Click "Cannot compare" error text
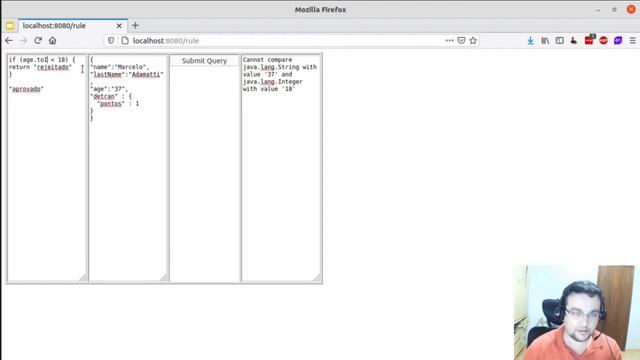The height and width of the screenshot is (360, 640). coord(267,60)
